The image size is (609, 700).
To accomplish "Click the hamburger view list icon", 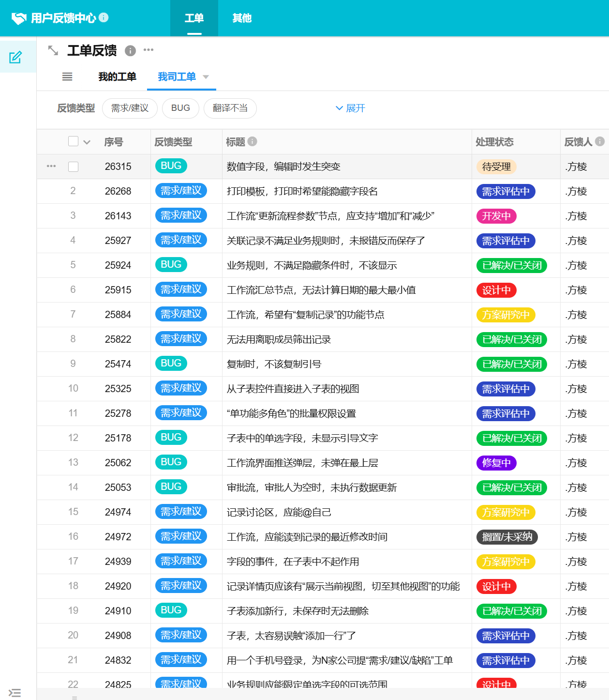I will [x=67, y=76].
